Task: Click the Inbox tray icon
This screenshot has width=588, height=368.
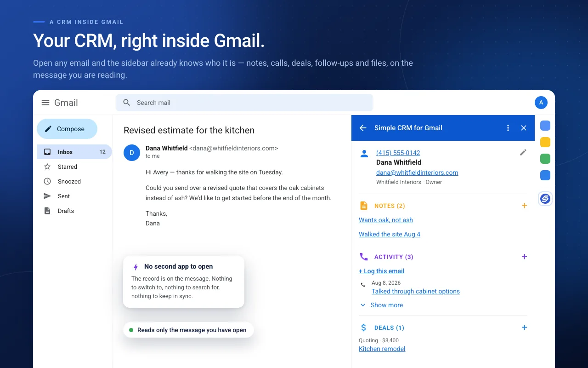Action: [x=47, y=152]
